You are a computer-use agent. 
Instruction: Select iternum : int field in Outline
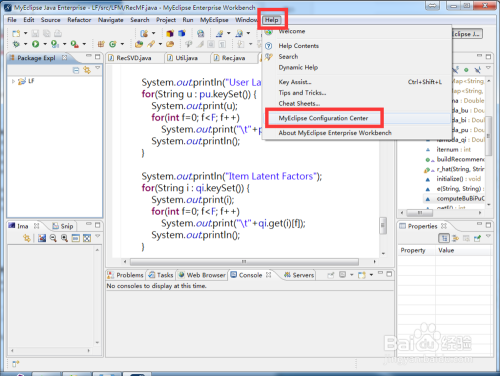point(453,150)
